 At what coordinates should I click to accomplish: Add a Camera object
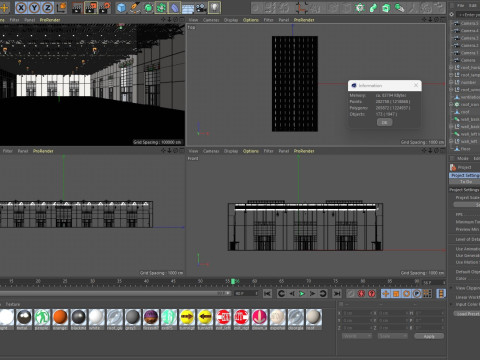point(201,7)
